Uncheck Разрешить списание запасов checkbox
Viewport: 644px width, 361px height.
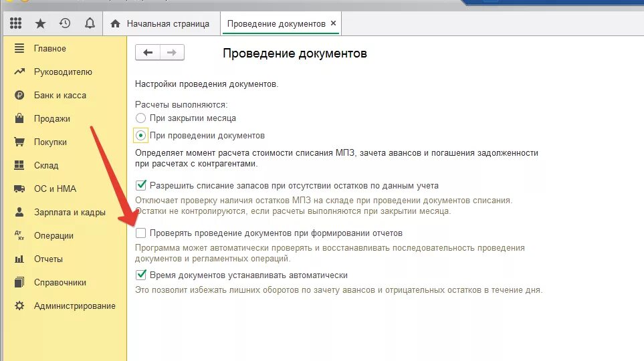click(141, 185)
